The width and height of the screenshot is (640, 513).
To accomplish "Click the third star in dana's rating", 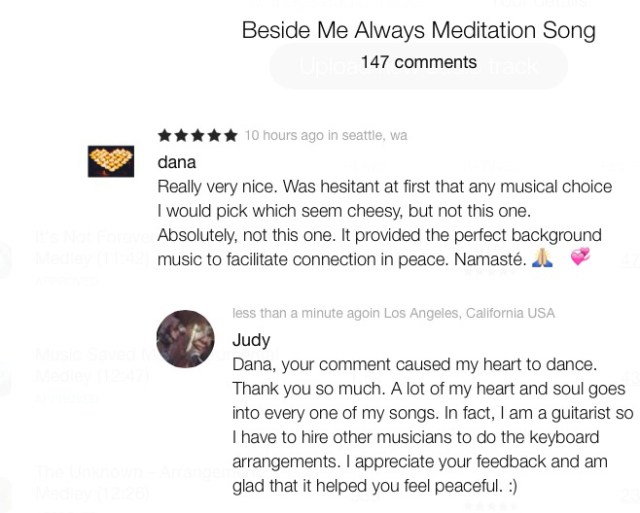I will (198, 136).
